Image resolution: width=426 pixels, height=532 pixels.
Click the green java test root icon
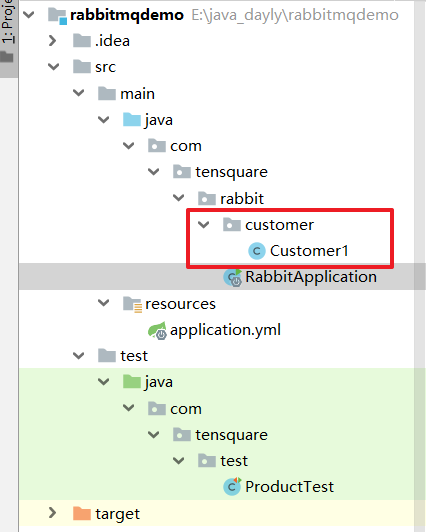coord(132,382)
